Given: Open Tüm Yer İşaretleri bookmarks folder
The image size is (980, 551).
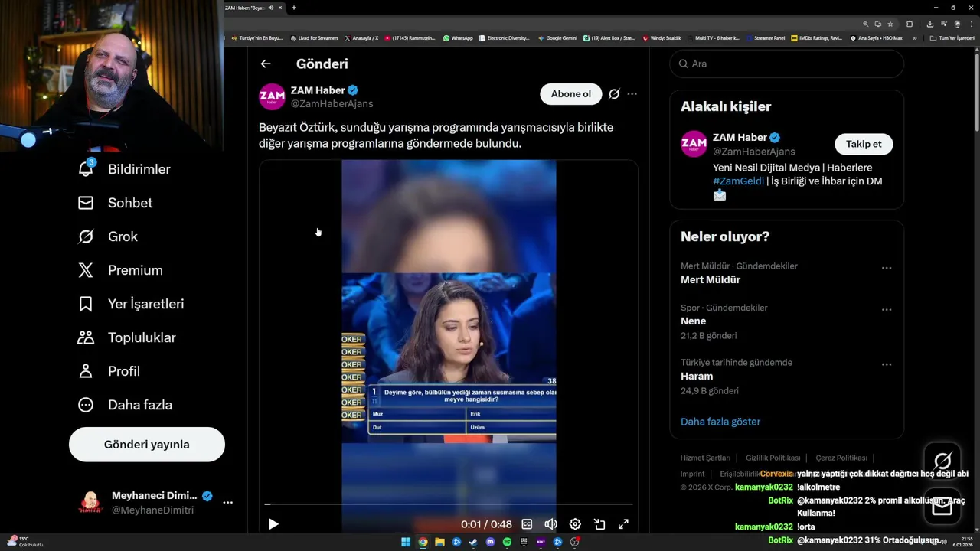Looking at the screenshot, I should pyautogui.click(x=952, y=37).
